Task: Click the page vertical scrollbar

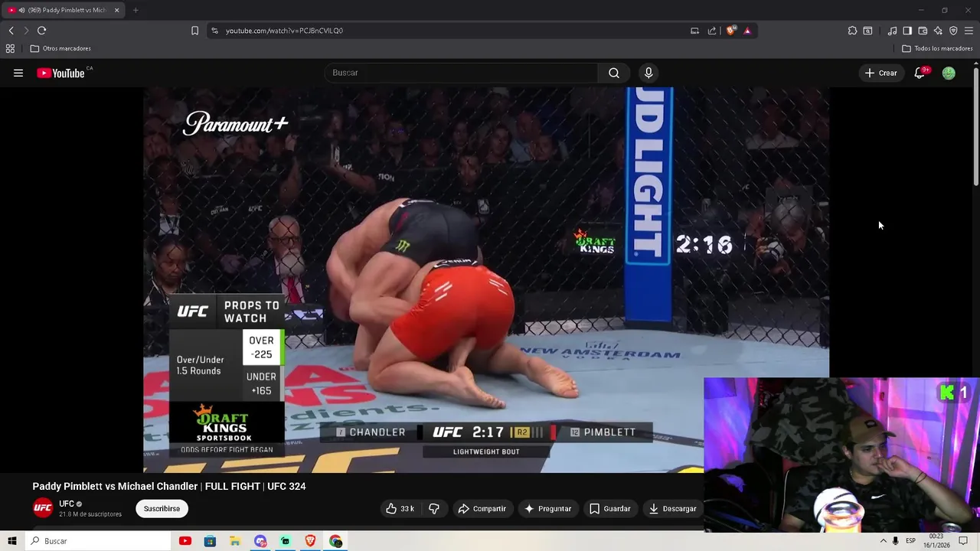Action: 975,126
